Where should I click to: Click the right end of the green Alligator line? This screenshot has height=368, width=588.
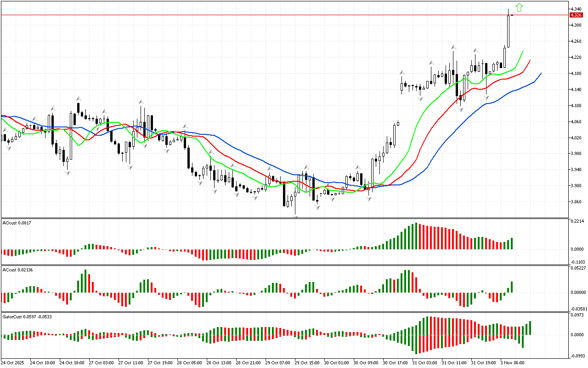[x=523, y=52]
